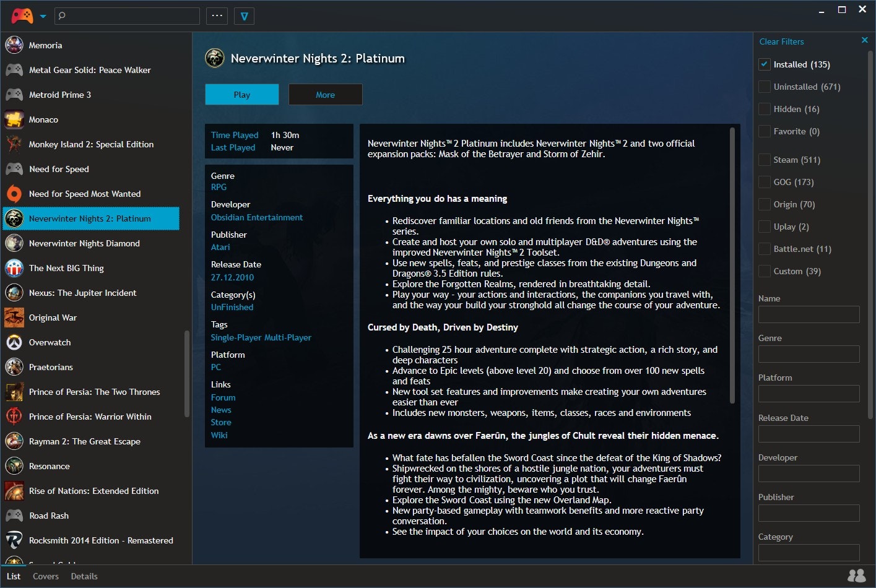Viewport: 876px width, 588px height.
Task: Click the Monaco game icon in sidebar
Action: [14, 119]
